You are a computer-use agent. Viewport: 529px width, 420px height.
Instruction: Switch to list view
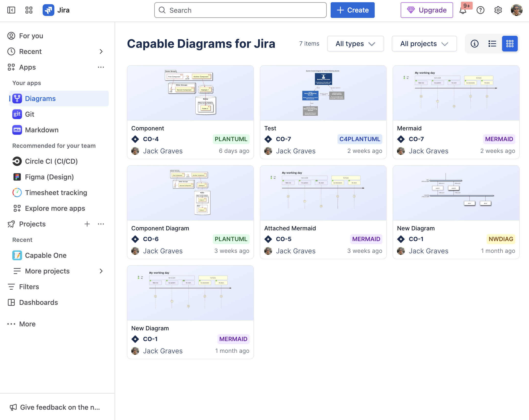(492, 44)
